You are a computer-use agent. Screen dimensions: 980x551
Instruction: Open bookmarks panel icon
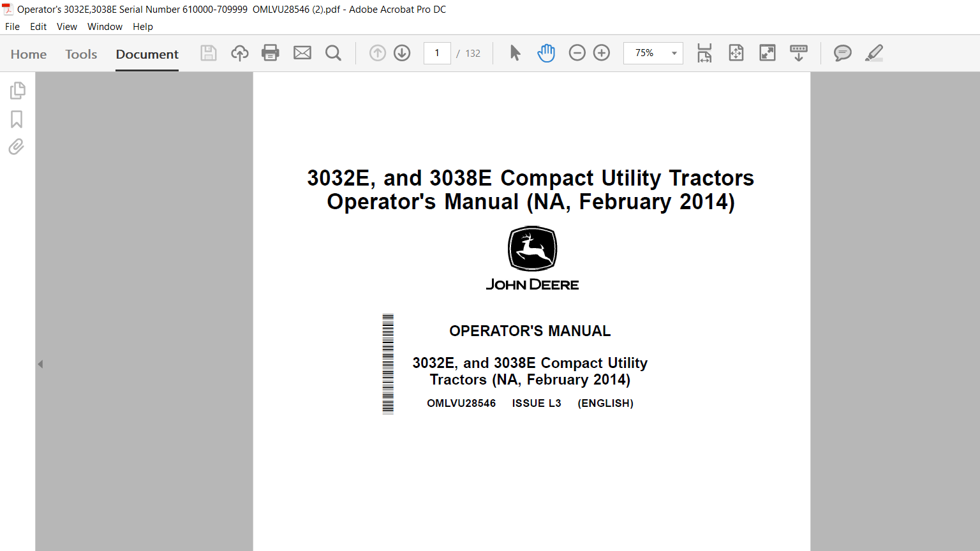17,119
